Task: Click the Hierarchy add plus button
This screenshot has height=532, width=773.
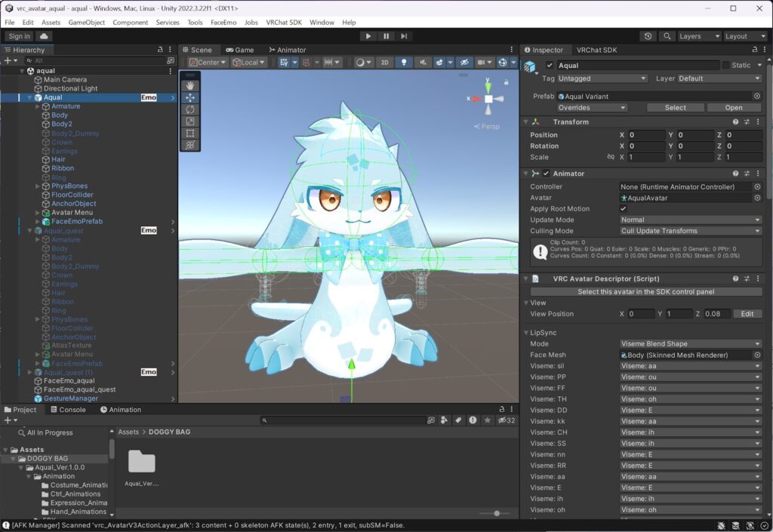Action: (x=8, y=60)
